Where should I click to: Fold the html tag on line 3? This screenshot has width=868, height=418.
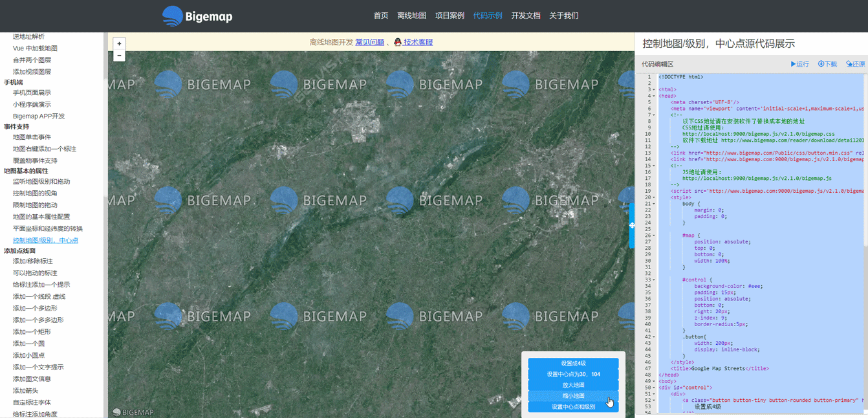click(655, 90)
